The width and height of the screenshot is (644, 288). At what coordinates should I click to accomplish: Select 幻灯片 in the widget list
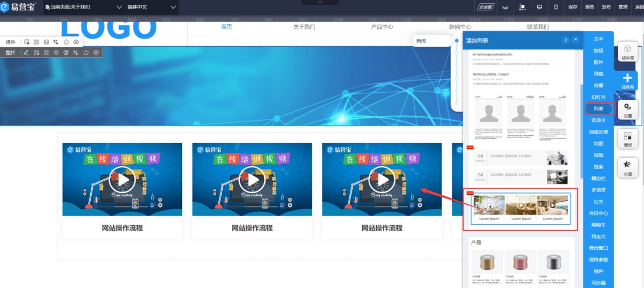(598, 97)
